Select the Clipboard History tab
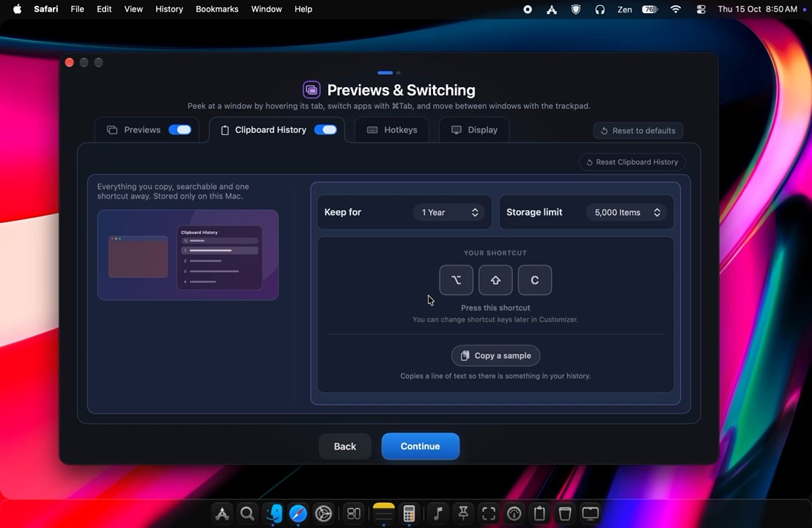The image size is (812, 528). 277,130
